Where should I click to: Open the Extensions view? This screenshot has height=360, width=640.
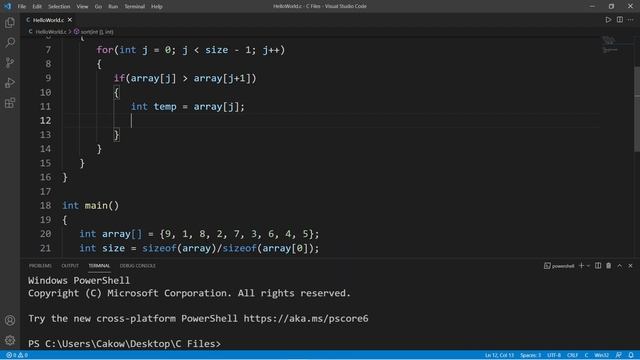point(10,102)
